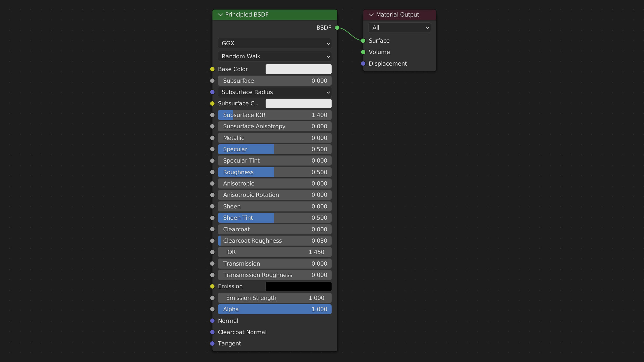Click the Volume input socket
644x362 pixels.
point(363,52)
